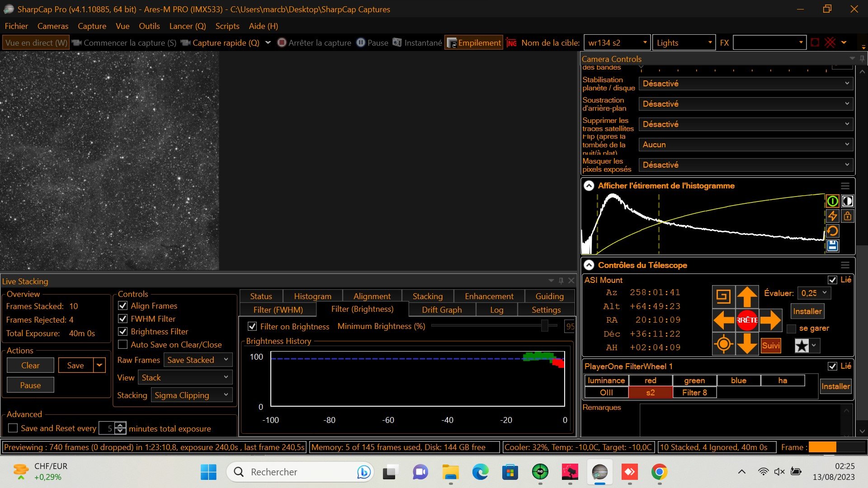Select the ha filter
This screenshot has width=868, height=488.
[783, 380]
